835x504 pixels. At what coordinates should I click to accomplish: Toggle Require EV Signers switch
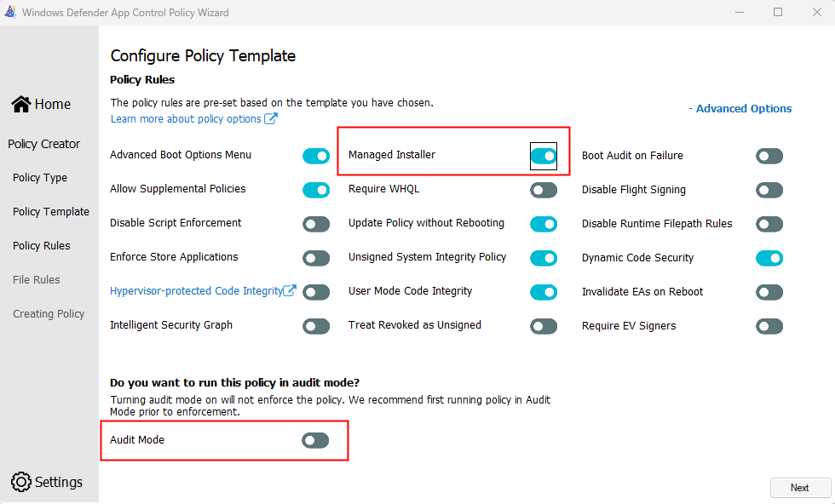[x=769, y=326]
